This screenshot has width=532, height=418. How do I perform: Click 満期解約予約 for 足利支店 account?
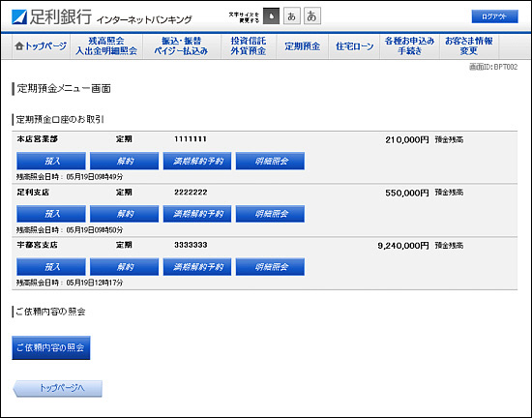click(x=197, y=214)
